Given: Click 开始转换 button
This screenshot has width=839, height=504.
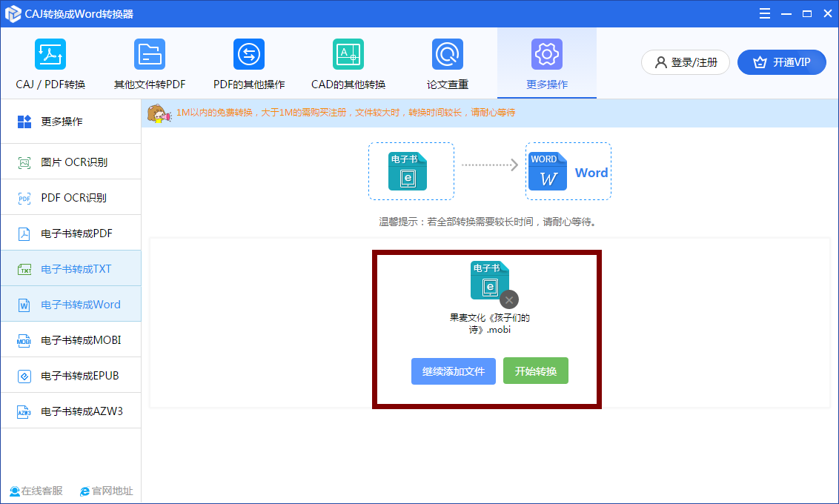Looking at the screenshot, I should coord(536,371).
